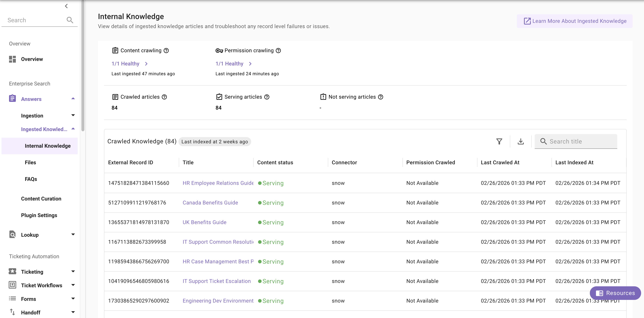
Task: Click the download icon for crawled knowledge
Action: coord(521,142)
